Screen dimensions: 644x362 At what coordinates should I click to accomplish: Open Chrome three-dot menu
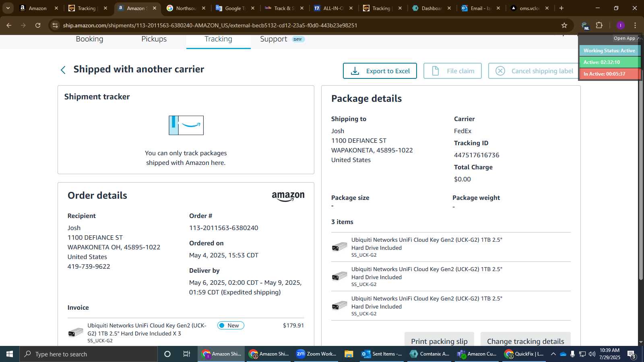[x=635, y=25]
